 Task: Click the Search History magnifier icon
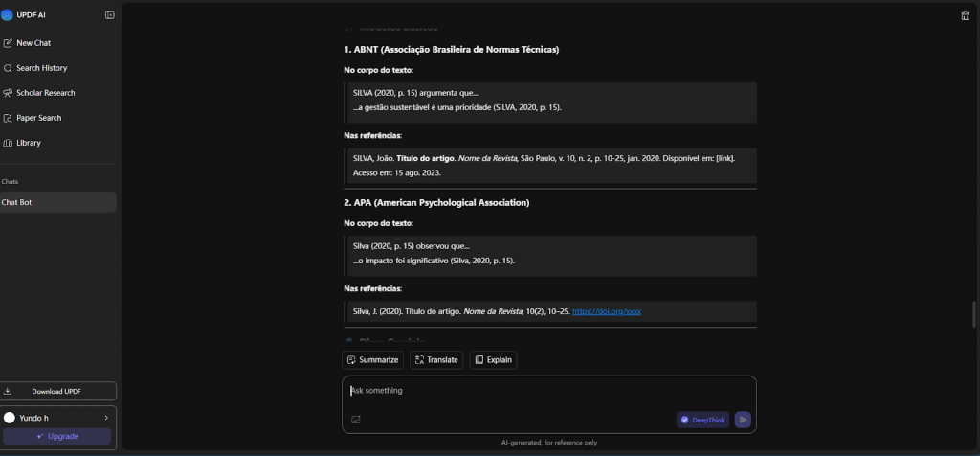(x=8, y=68)
